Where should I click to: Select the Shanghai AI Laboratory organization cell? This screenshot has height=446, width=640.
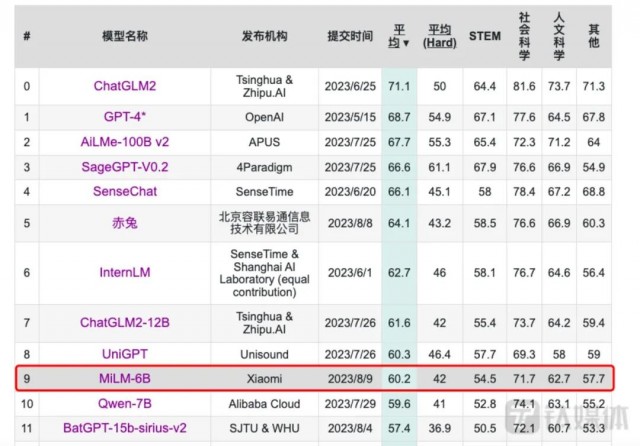click(x=264, y=273)
